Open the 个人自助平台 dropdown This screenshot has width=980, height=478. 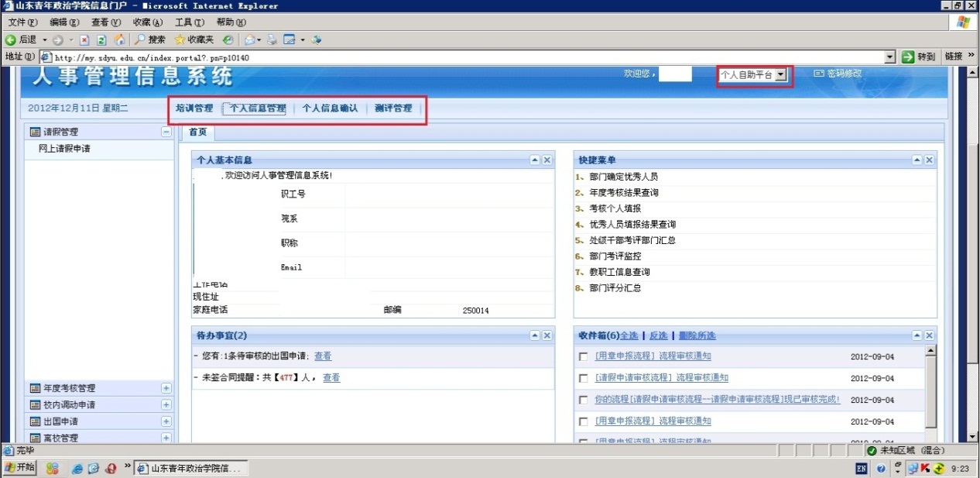pyautogui.click(x=781, y=75)
